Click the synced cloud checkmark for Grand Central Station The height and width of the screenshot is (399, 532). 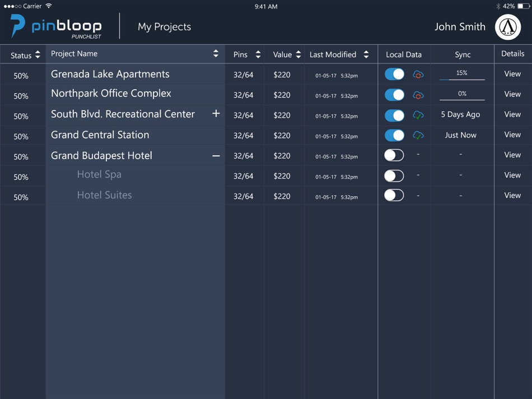pyautogui.click(x=418, y=136)
